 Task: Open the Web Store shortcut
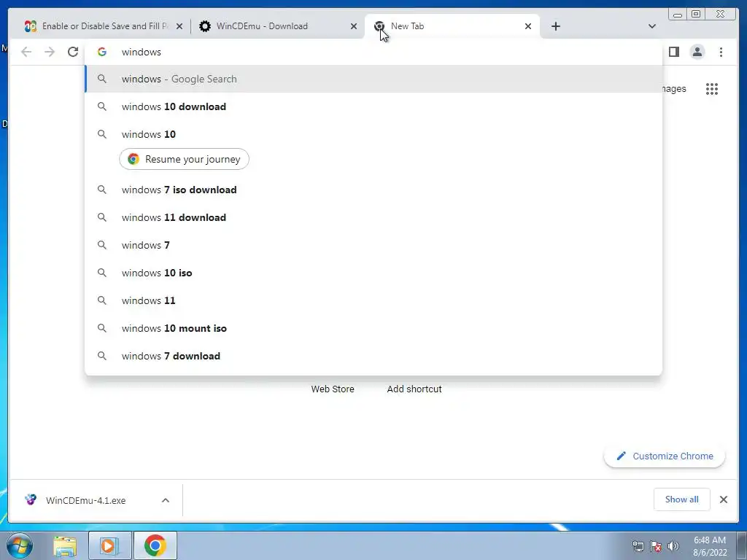tap(333, 389)
